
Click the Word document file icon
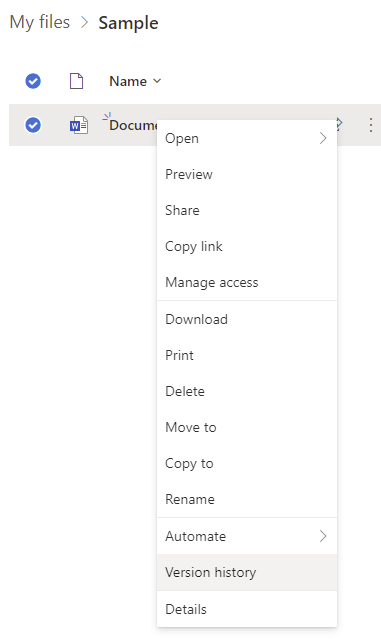click(78, 125)
